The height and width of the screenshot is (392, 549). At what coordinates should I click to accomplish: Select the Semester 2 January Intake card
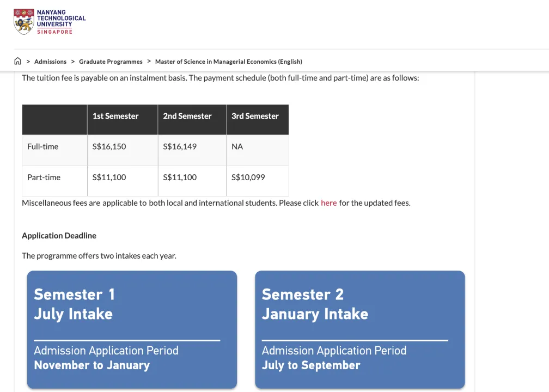(359, 329)
